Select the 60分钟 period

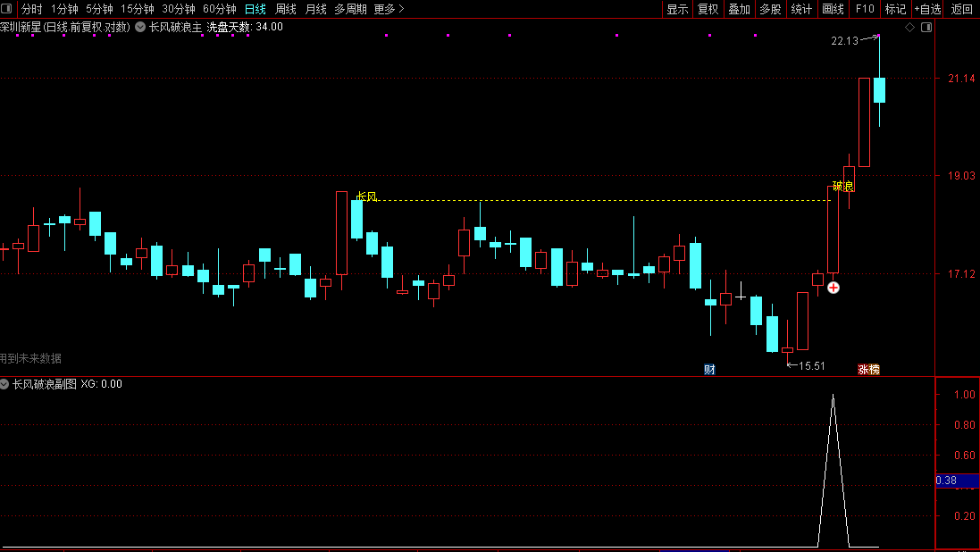tap(220, 9)
